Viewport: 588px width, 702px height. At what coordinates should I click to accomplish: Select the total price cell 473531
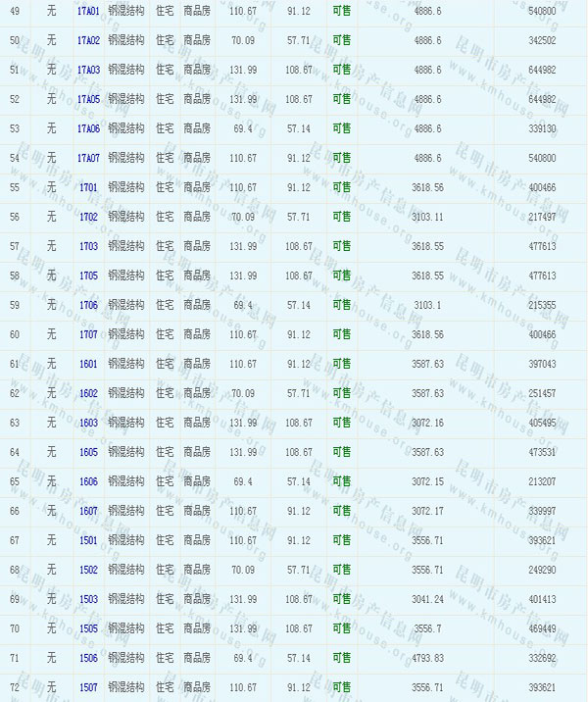tap(541, 452)
